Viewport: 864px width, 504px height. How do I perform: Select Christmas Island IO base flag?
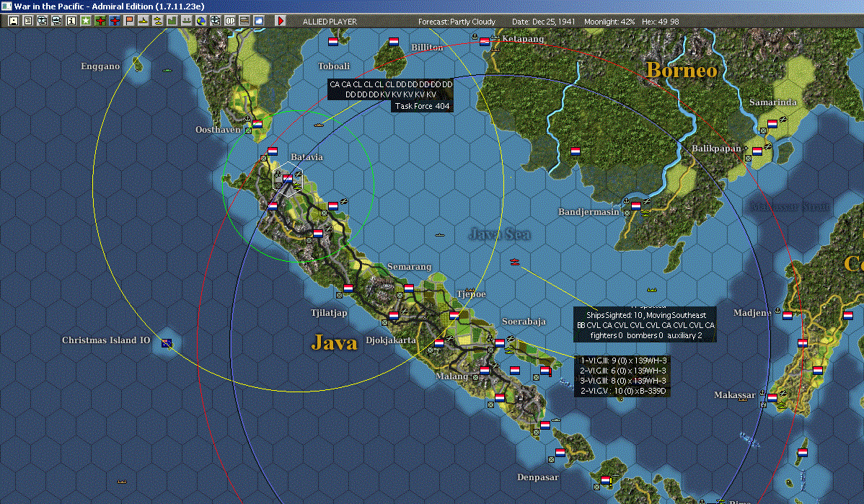coord(167,343)
